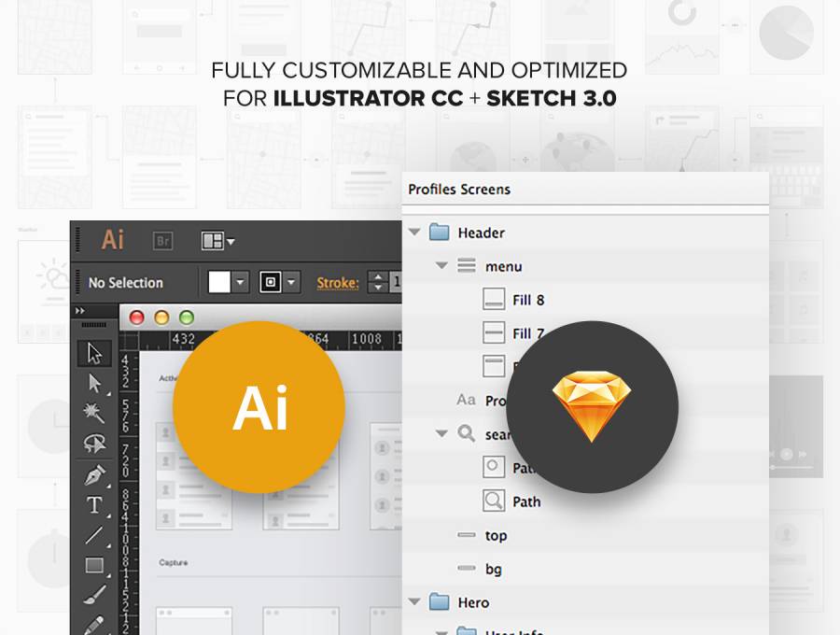This screenshot has height=635, width=840.
Task: Select the Fill 8 layer
Action: click(x=527, y=300)
